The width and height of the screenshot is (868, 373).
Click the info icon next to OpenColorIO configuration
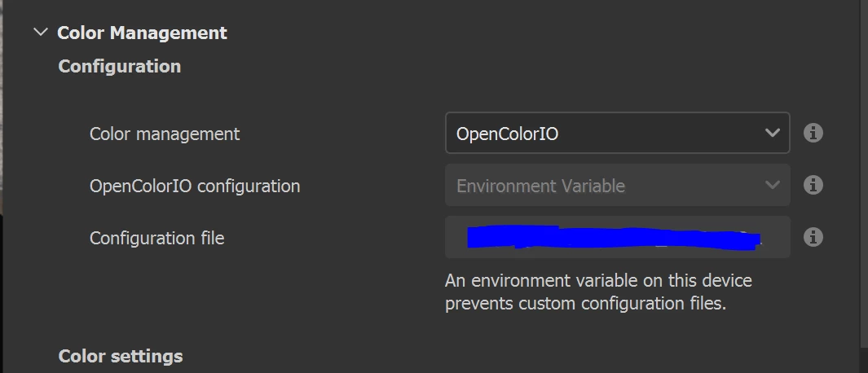813,186
